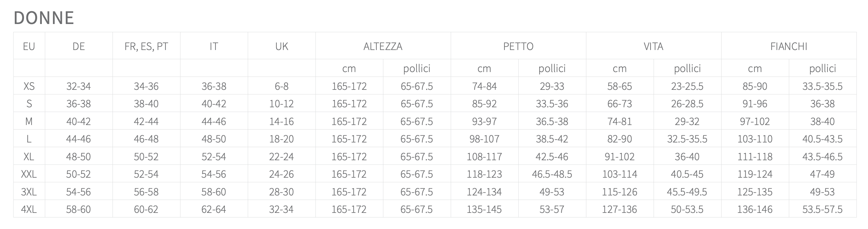Click the cm subheader under ALTEZZA
This screenshot has height=229, width=868.
click(349, 68)
